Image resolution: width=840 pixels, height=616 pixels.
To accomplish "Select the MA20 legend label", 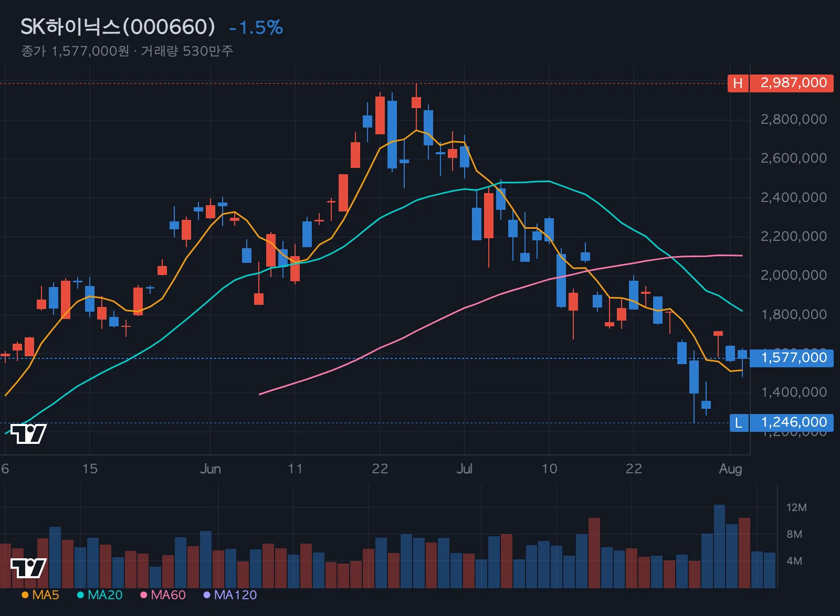I will pyautogui.click(x=105, y=595).
